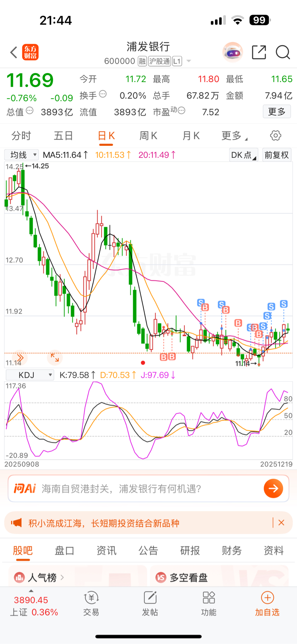Screen dimensions: 297x644
Task: Open the 多空看盘 card
Action: point(219,576)
